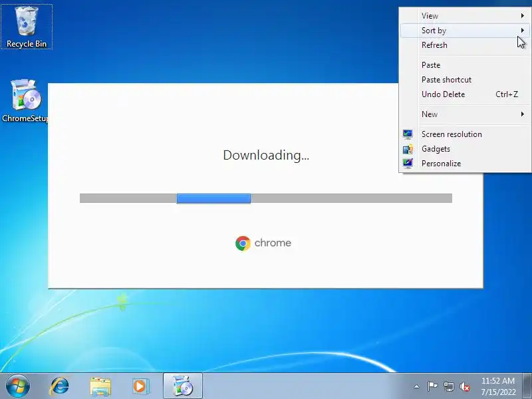Click the Gadgets menu icon
Image resolution: width=532 pixels, height=399 pixels.
[x=408, y=149]
